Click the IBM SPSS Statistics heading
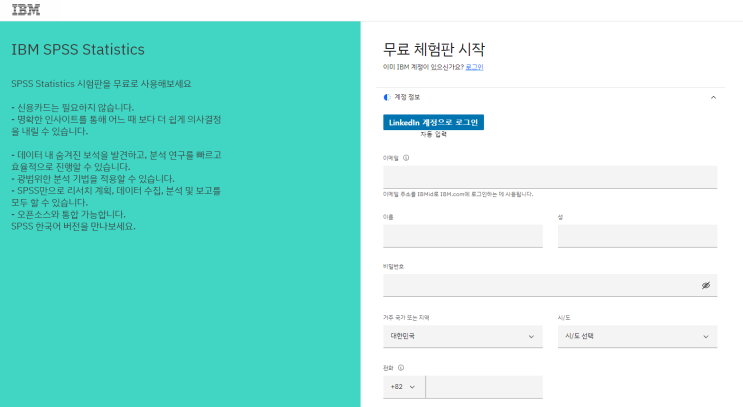This screenshot has height=407, width=743. click(78, 50)
